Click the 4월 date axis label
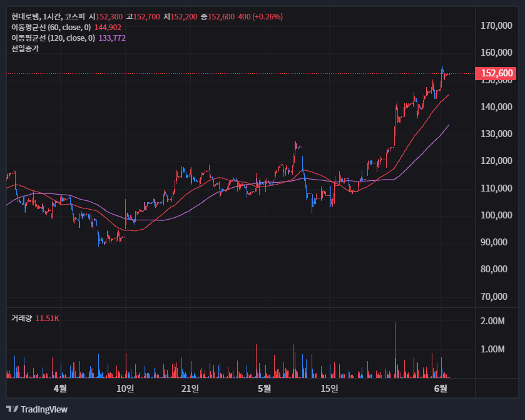Screen dimensions: 525x420 [x=60, y=389]
